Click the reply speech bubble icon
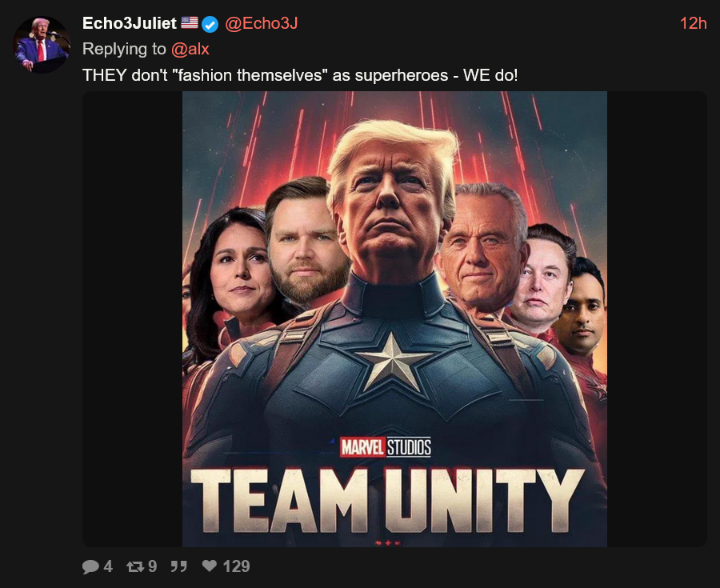The image size is (720, 588). pyautogui.click(x=90, y=566)
